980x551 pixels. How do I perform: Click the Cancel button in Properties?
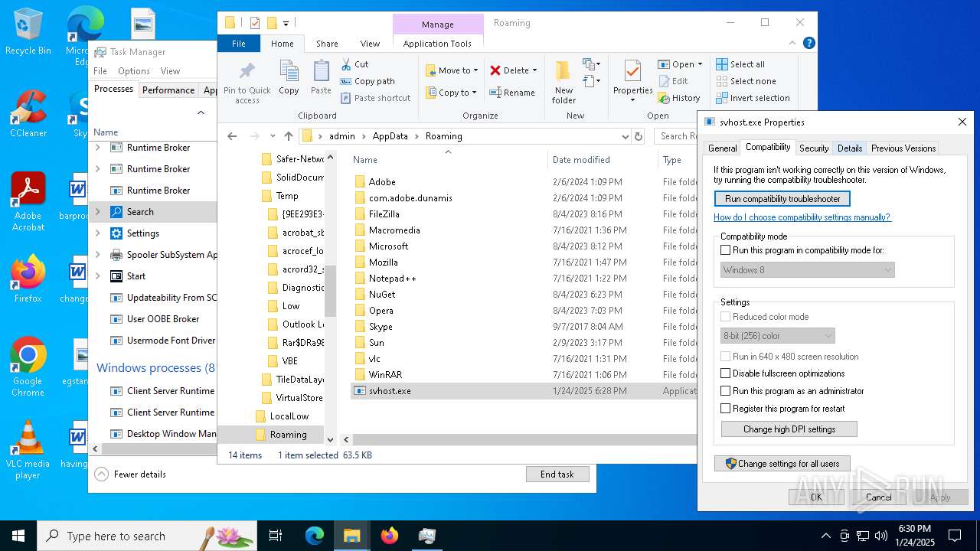pyautogui.click(x=878, y=497)
